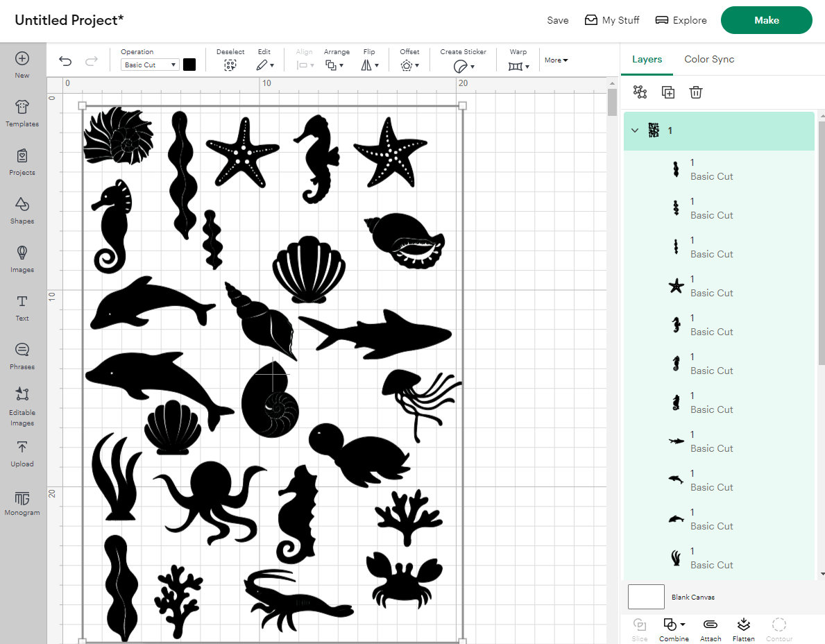
Task: Open the Explore menu
Action: pyautogui.click(x=680, y=20)
